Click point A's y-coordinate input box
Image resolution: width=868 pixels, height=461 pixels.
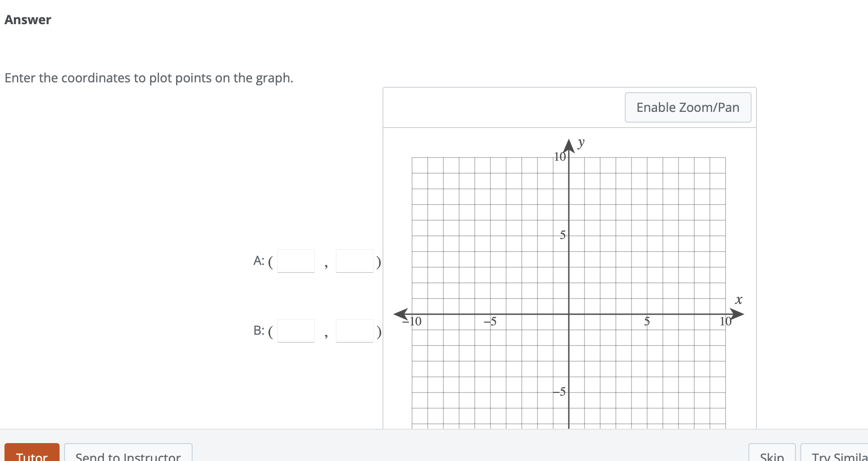tap(355, 261)
